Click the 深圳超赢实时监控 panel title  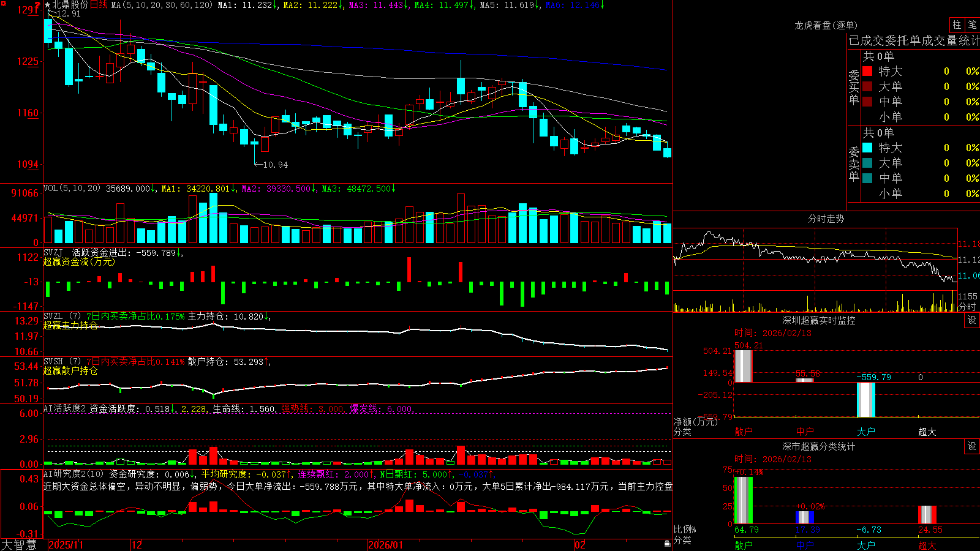click(818, 320)
